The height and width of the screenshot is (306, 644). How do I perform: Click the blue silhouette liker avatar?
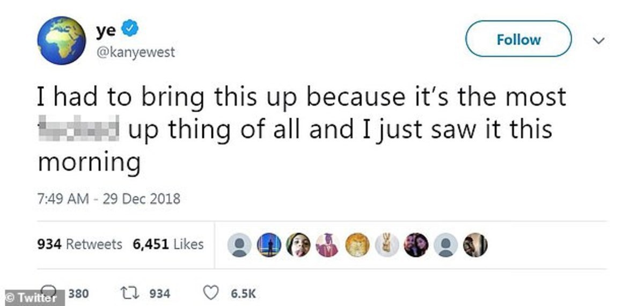click(269, 245)
